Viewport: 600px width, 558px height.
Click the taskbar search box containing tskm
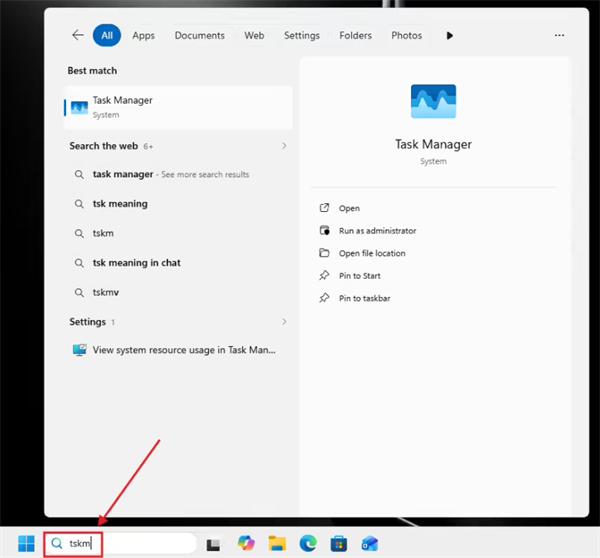pyautogui.click(x=120, y=543)
